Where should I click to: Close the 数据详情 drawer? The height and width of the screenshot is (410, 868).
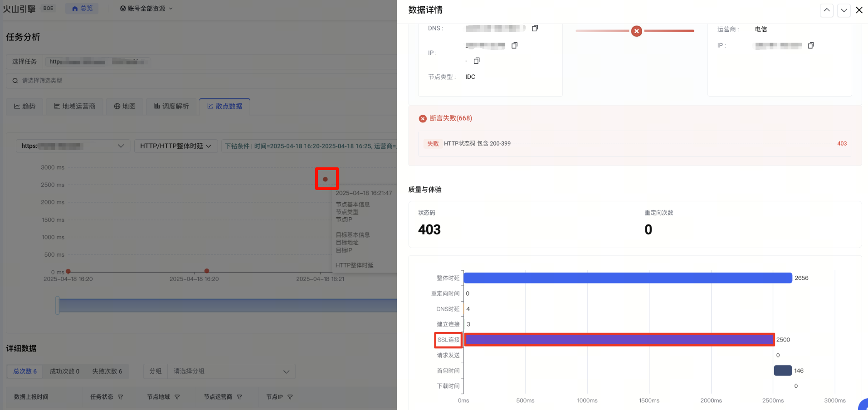point(859,10)
